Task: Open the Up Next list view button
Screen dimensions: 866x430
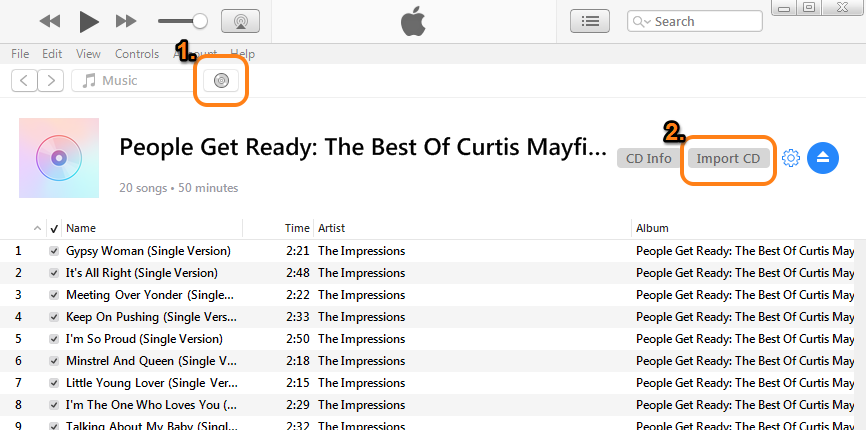Action: (590, 21)
